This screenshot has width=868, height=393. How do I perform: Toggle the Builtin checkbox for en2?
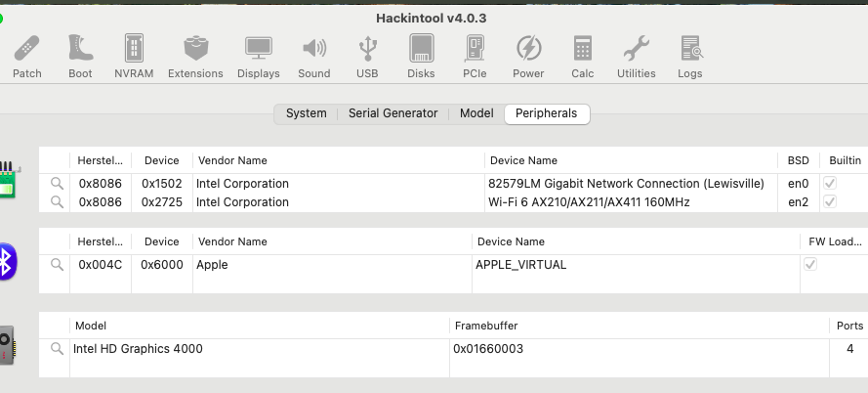[x=831, y=201]
